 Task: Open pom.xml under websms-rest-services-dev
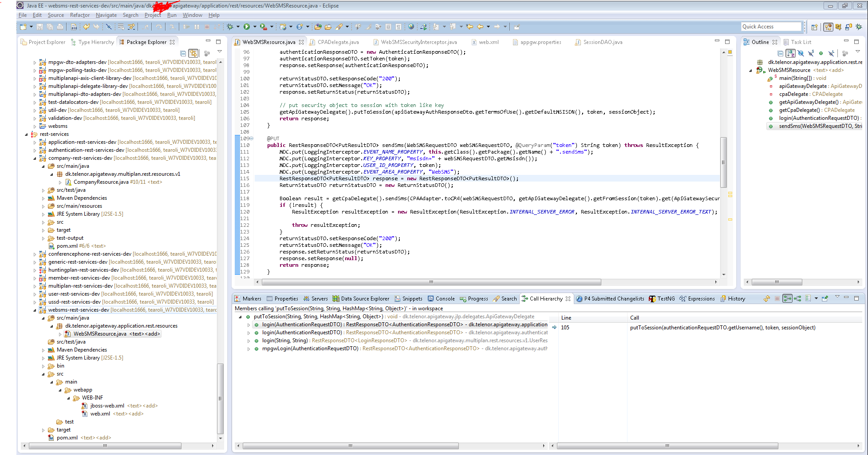67,438
